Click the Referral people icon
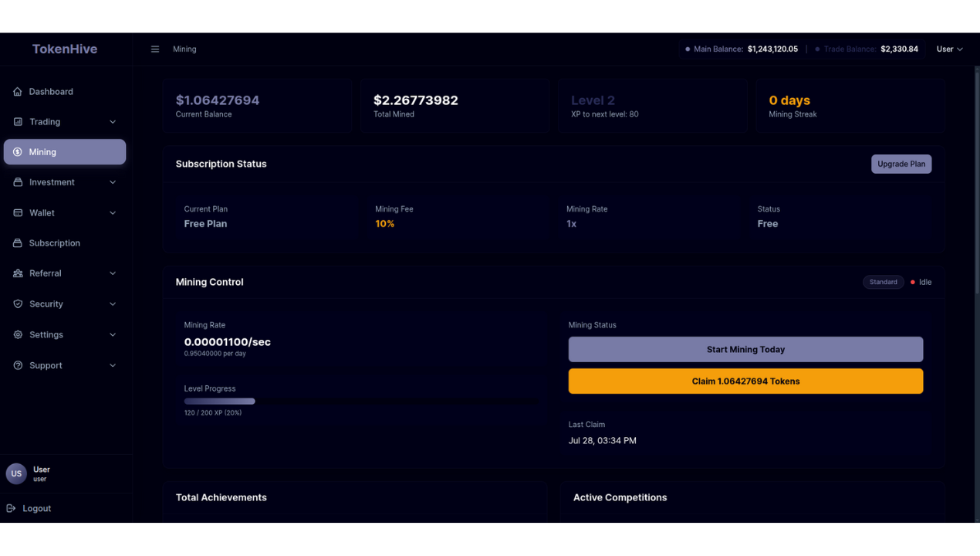Screen dimensions: 980x556 [18, 273]
